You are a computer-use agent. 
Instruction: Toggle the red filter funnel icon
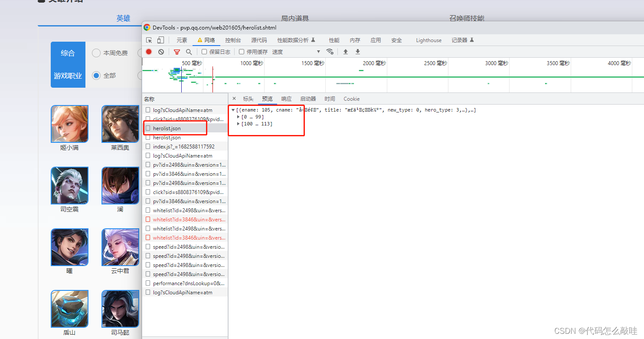[177, 52]
